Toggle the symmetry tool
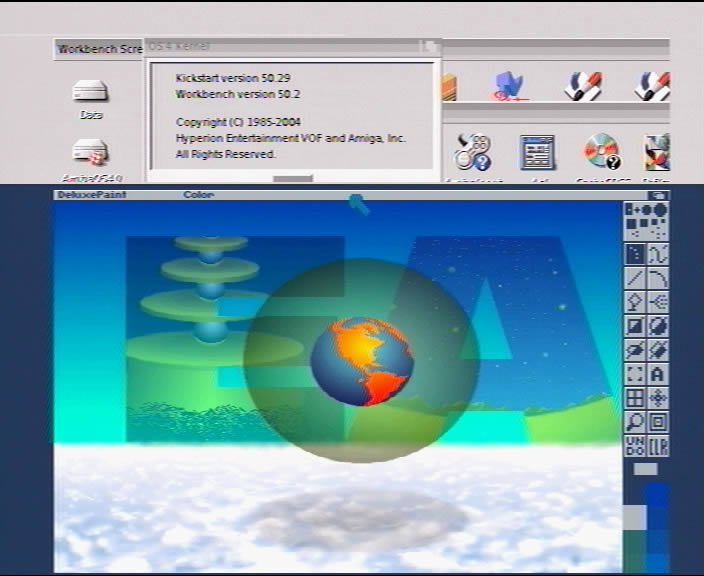Viewport: 704px width, 576px height. pyautogui.click(x=658, y=398)
